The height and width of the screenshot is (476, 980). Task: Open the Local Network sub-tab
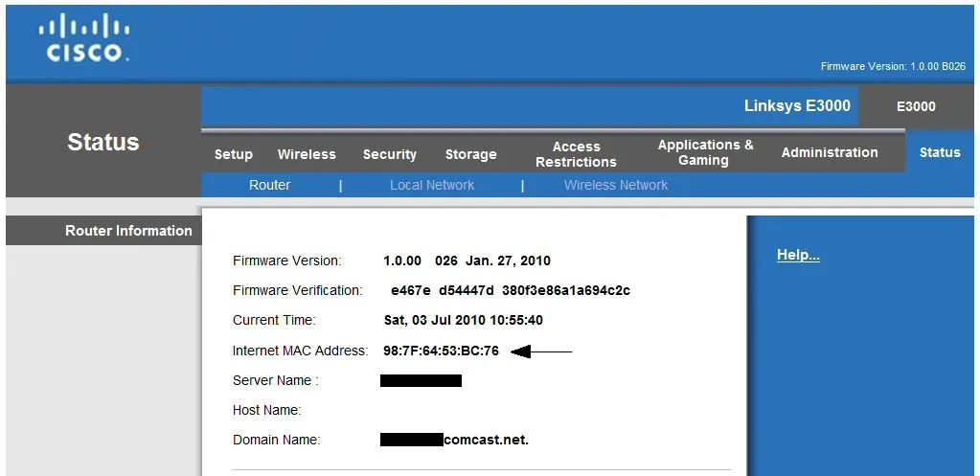click(x=432, y=185)
